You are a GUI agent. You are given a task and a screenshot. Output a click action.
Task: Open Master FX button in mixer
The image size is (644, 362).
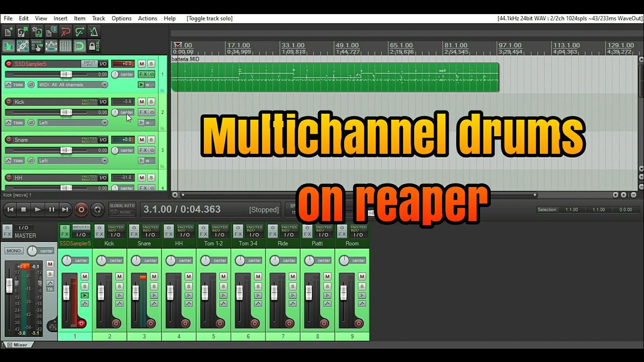7,235
